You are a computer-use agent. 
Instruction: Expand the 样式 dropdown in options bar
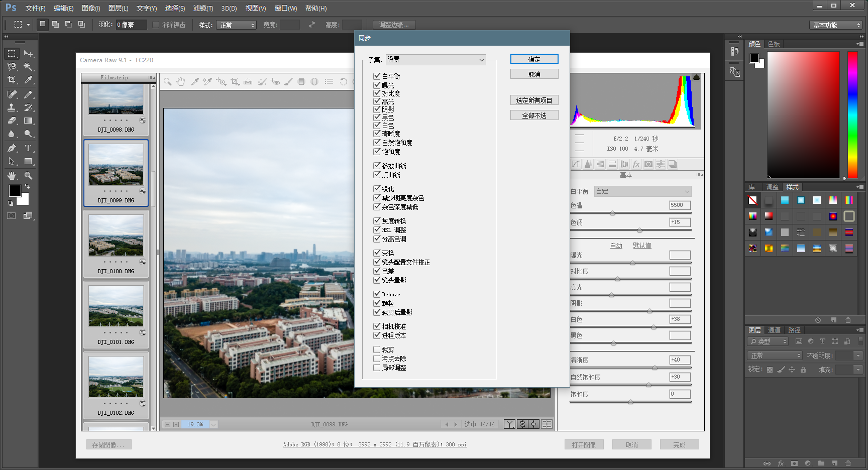(237, 25)
